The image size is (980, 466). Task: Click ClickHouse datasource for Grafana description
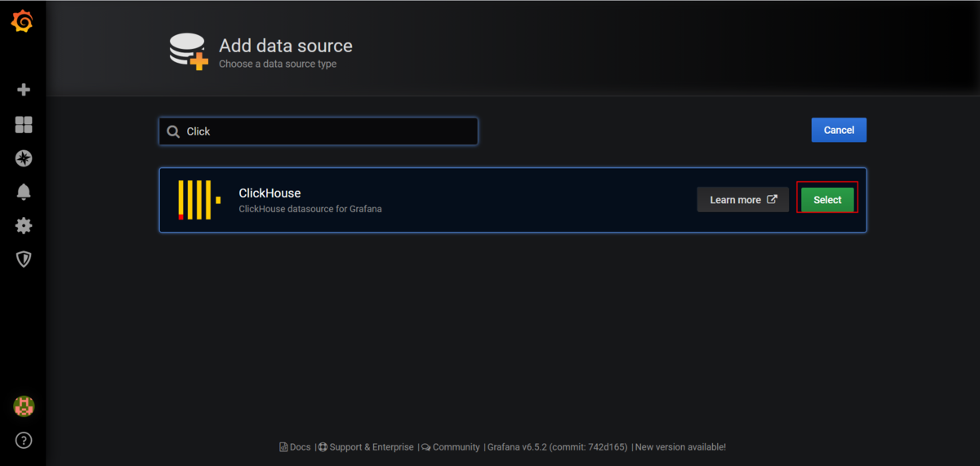coord(310,209)
